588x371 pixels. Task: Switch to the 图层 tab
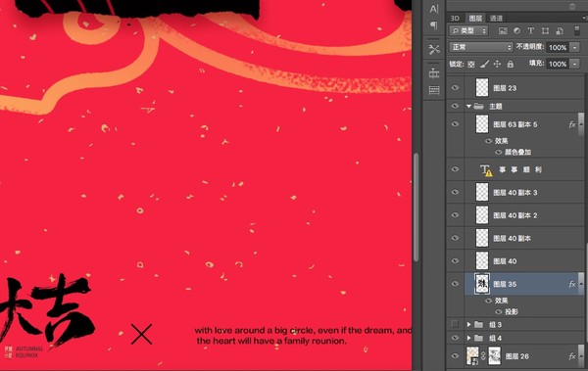475,18
